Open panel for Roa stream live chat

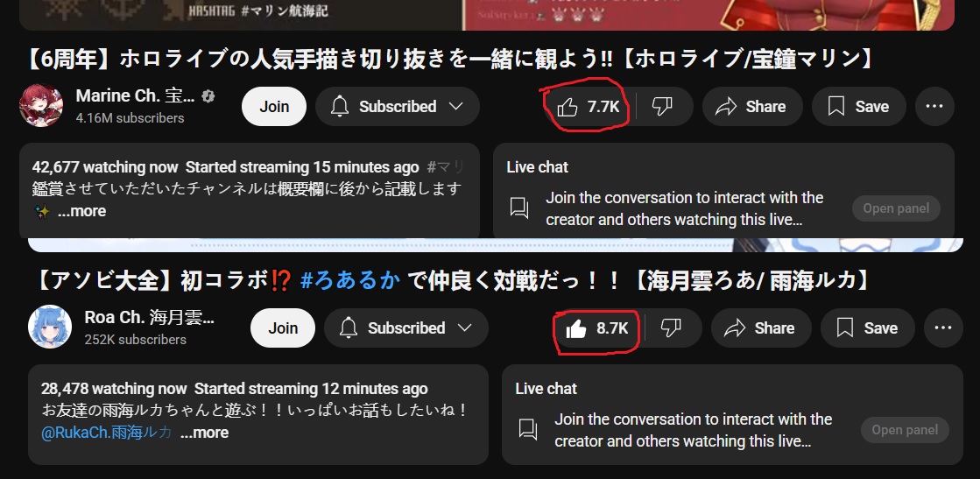click(905, 430)
